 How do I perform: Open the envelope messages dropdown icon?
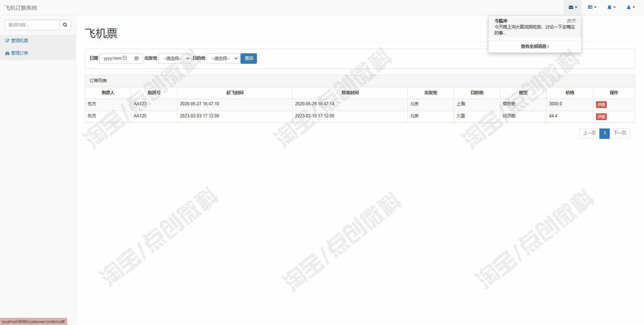coord(573,7)
